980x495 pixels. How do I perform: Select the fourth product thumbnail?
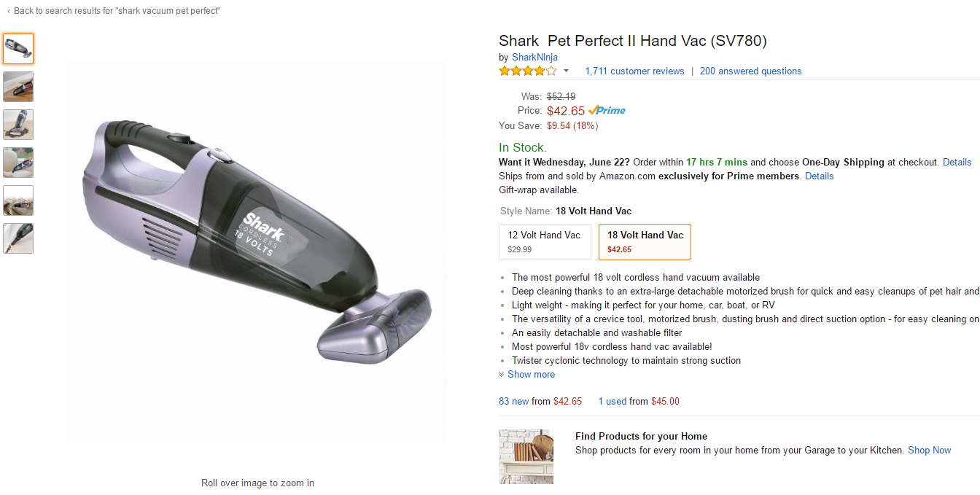pyautogui.click(x=18, y=163)
